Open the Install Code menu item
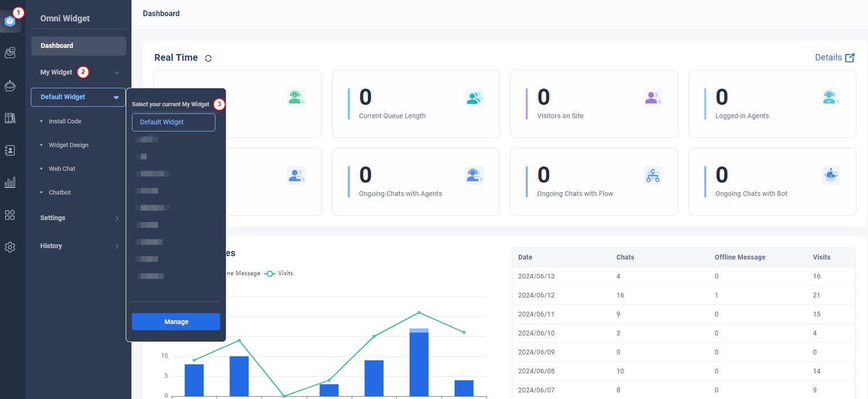The image size is (868, 399). click(x=65, y=121)
